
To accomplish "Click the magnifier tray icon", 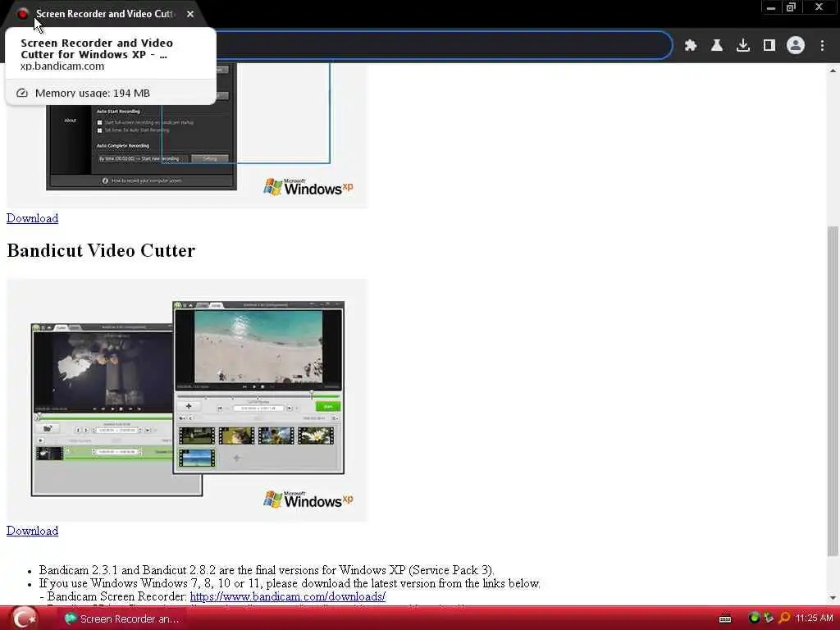I will pos(784,618).
